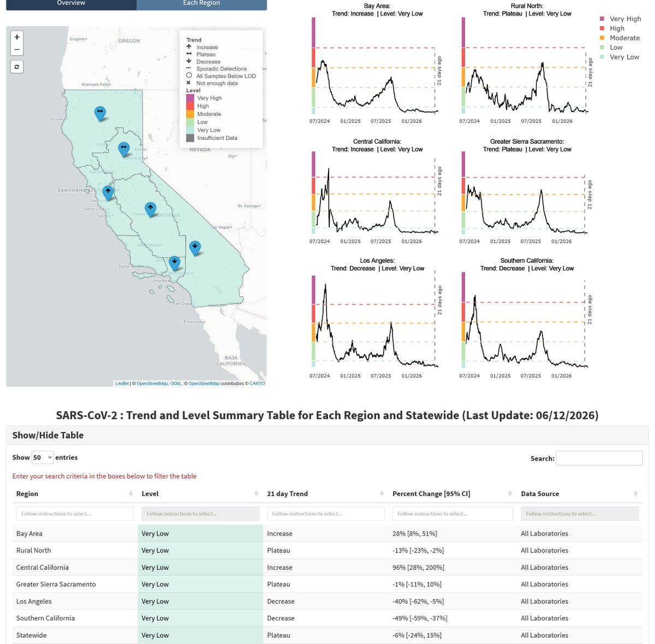Select the Central California increase map marker

151,209
